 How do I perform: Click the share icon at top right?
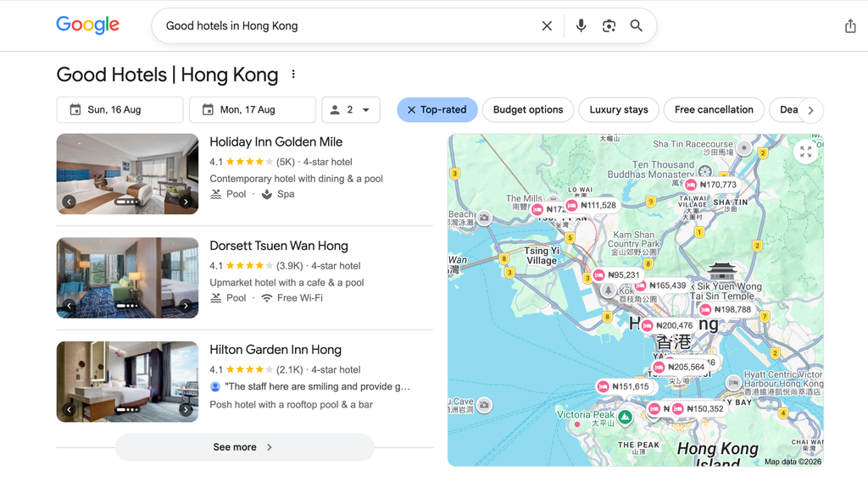[x=850, y=26]
